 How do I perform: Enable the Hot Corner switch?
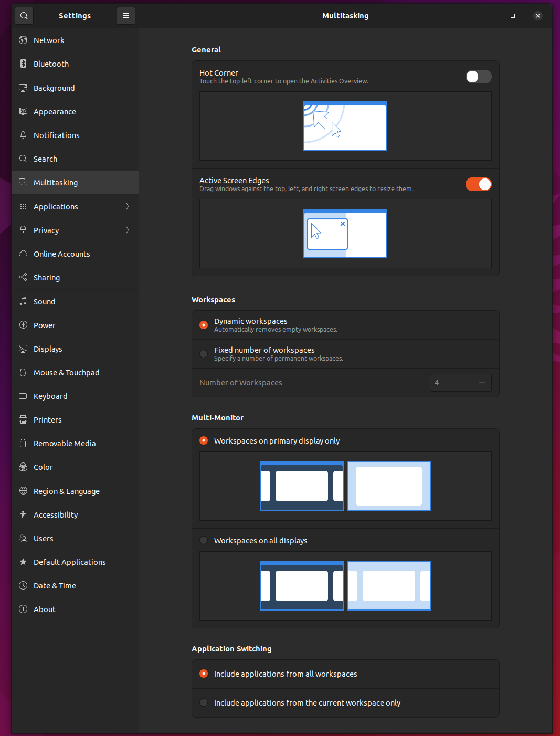[478, 77]
